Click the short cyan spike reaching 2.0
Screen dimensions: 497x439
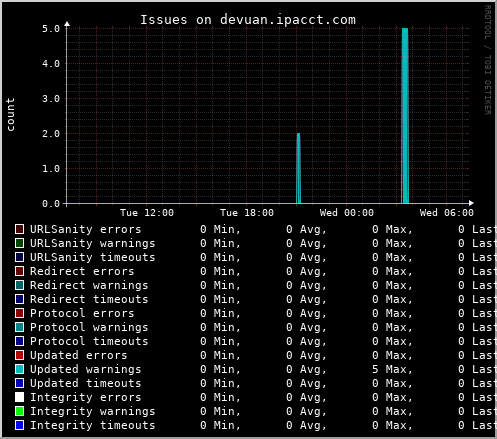pyautogui.click(x=298, y=168)
